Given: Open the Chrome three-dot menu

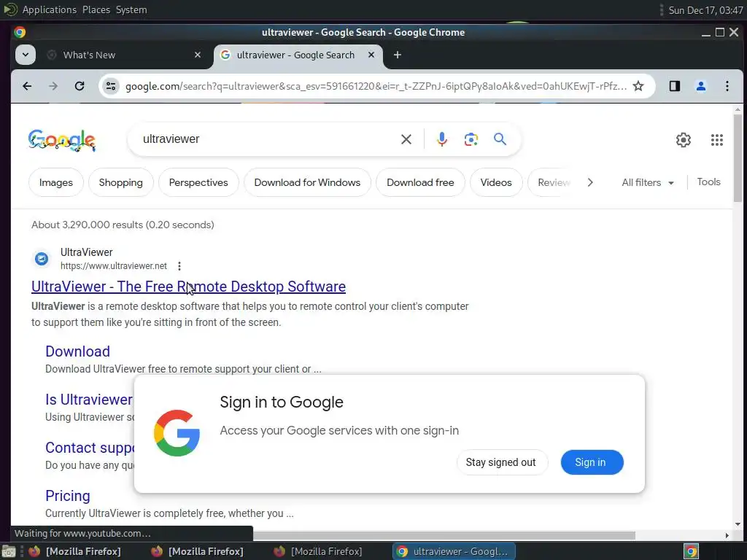Looking at the screenshot, I should 727,86.
